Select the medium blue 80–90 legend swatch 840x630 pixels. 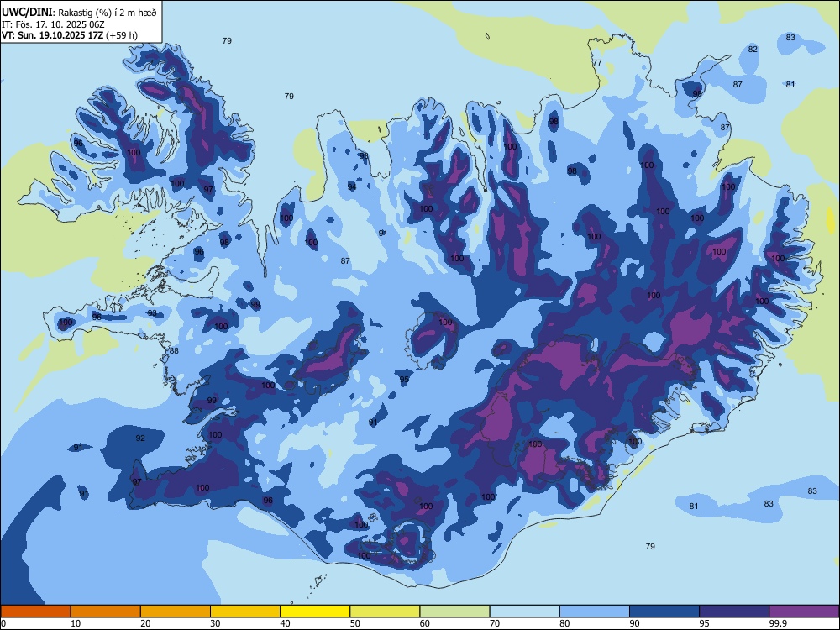[x=595, y=612]
